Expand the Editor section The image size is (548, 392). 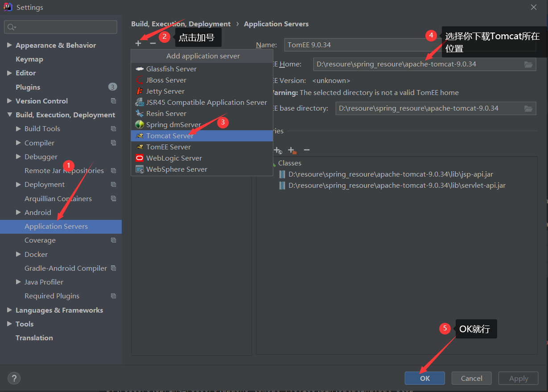9,73
